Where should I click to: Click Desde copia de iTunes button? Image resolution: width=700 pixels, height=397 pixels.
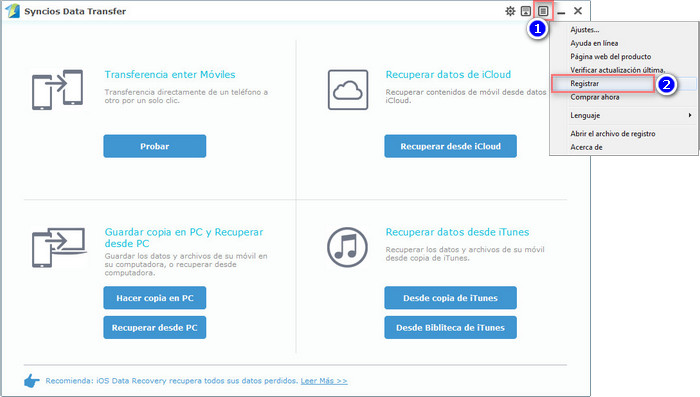click(x=450, y=298)
